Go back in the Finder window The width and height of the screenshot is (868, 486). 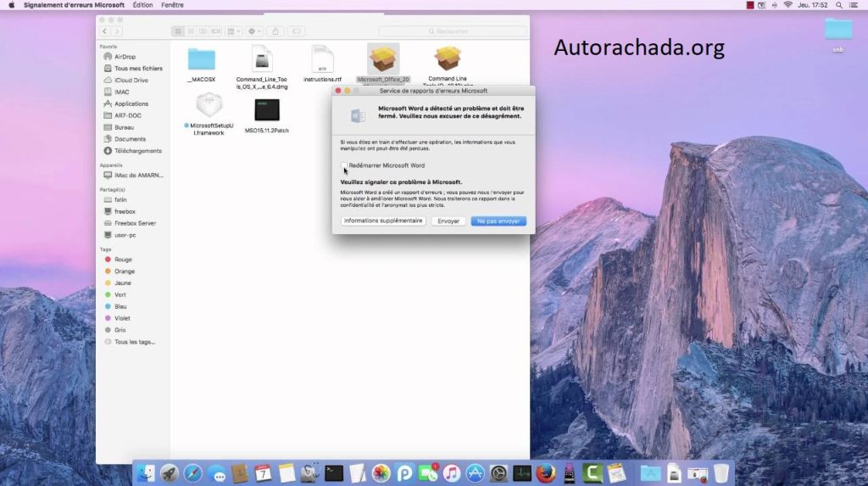tap(105, 31)
